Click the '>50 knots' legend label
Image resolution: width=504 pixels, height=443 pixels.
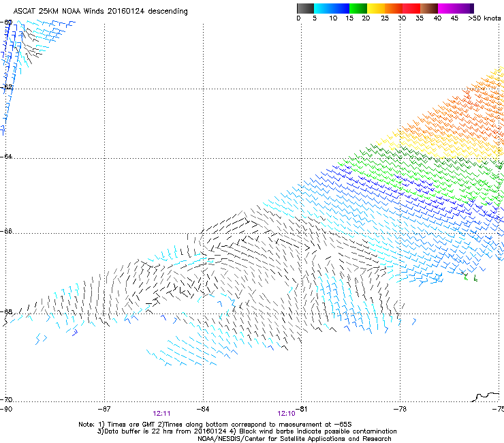click(484, 18)
